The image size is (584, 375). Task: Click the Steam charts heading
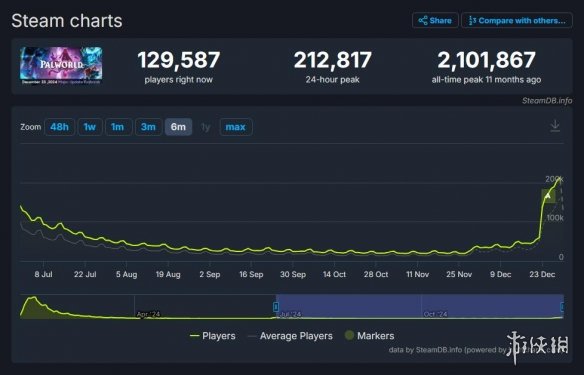pos(67,21)
